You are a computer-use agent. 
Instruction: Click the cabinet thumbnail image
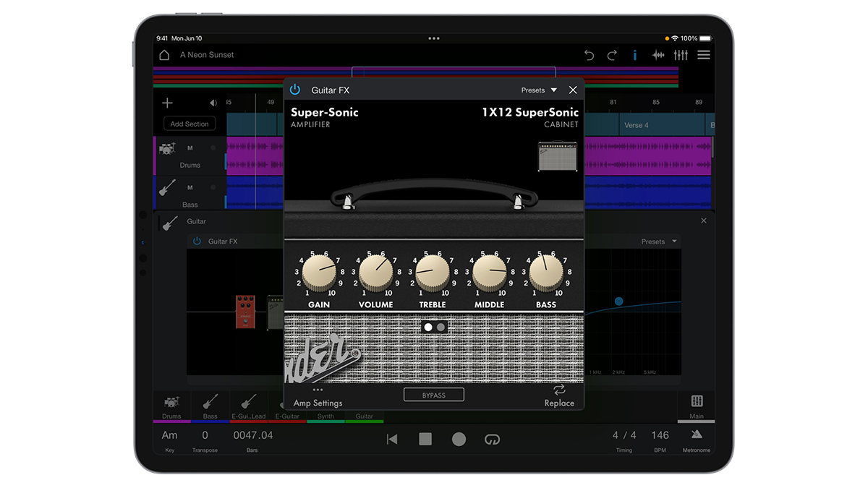(558, 156)
